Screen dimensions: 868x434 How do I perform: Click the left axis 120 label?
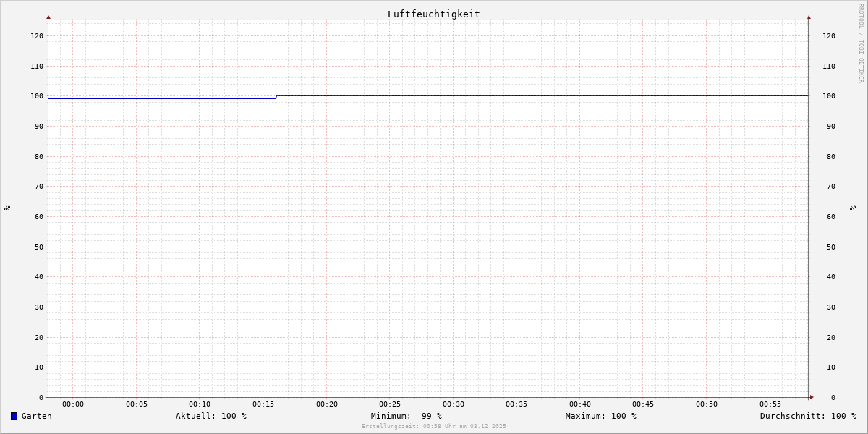[37, 36]
